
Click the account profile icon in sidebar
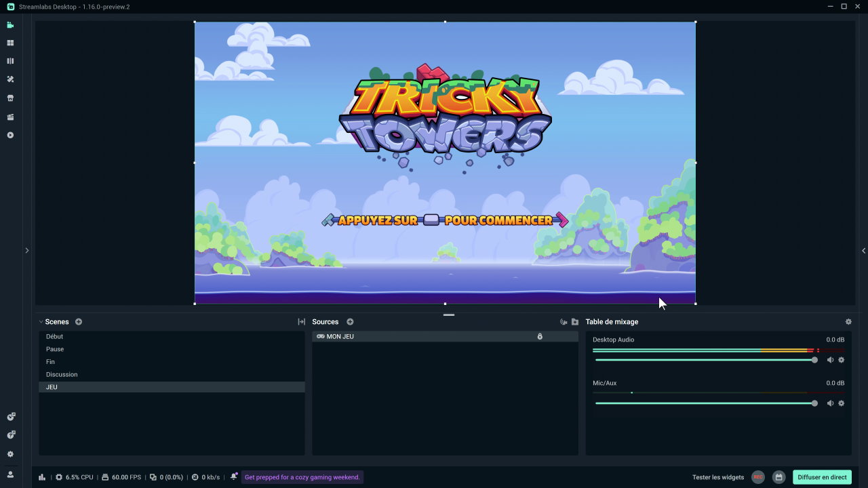(10, 474)
